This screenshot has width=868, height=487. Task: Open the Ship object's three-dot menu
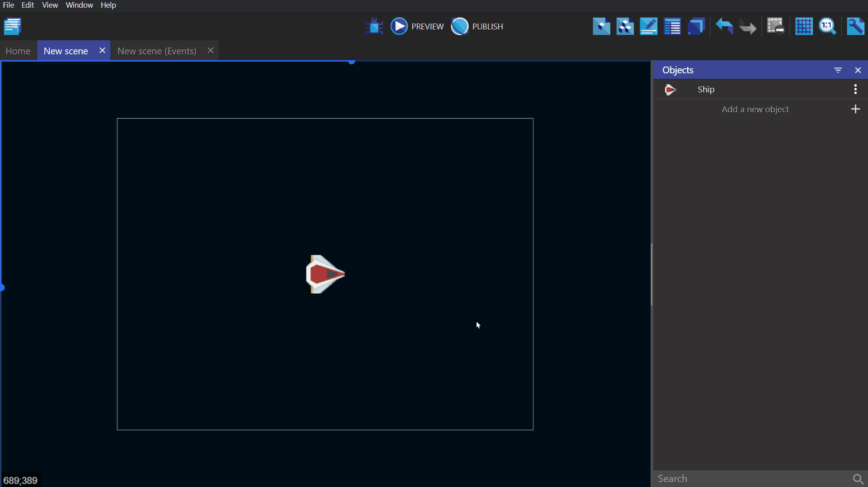pyautogui.click(x=855, y=89)
